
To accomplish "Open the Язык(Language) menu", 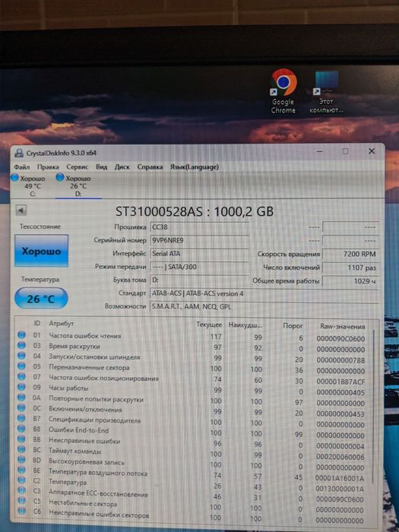I will coord(195,167).
